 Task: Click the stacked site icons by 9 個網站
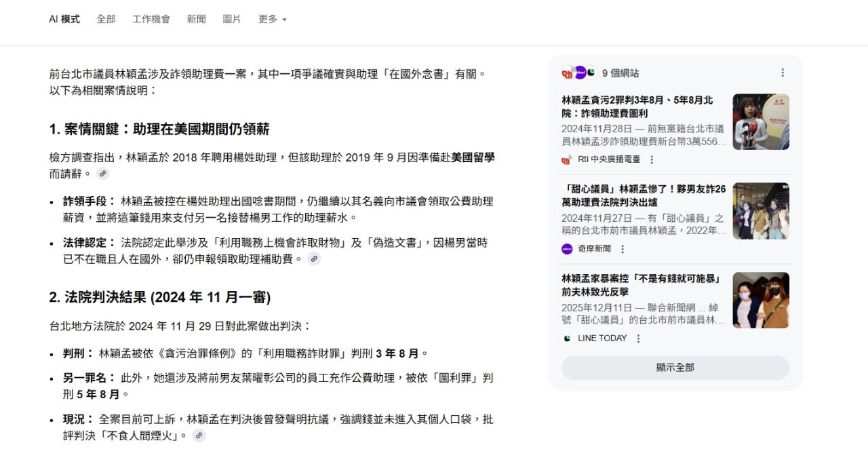click(x=578, y=73)
